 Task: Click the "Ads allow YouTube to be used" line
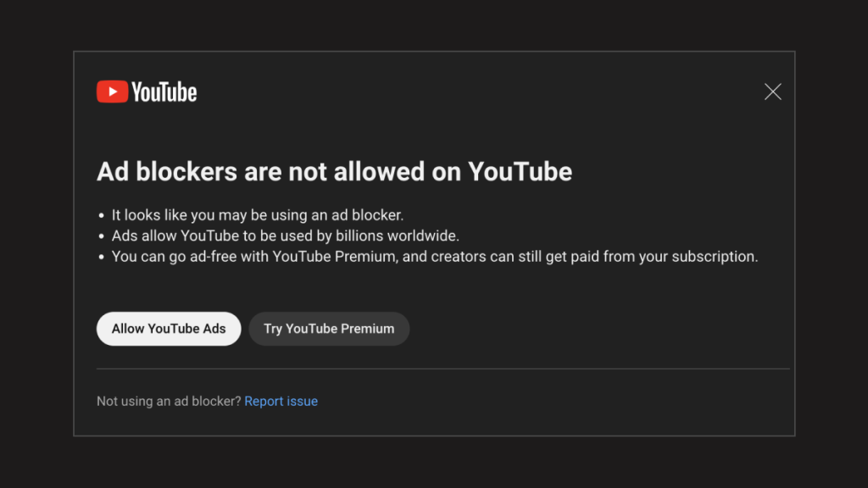pyautogui.click(x=285, y=236)
